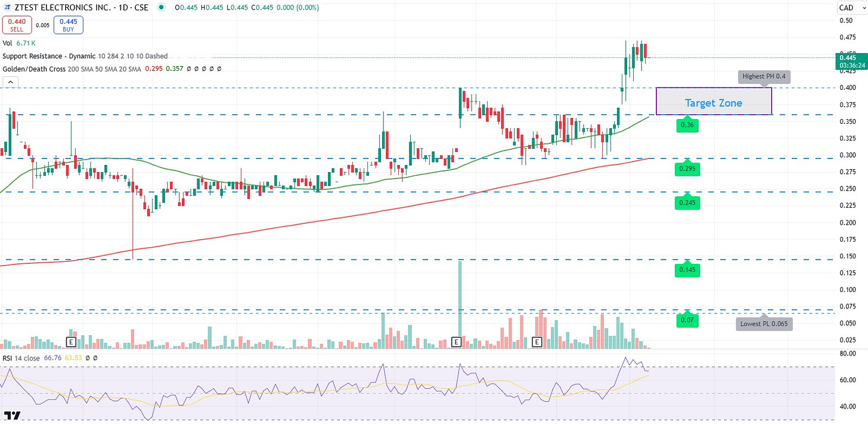Open ZTEST ELECTRONICS INC. symbol search
868x424 pixels.
[63, 8]
